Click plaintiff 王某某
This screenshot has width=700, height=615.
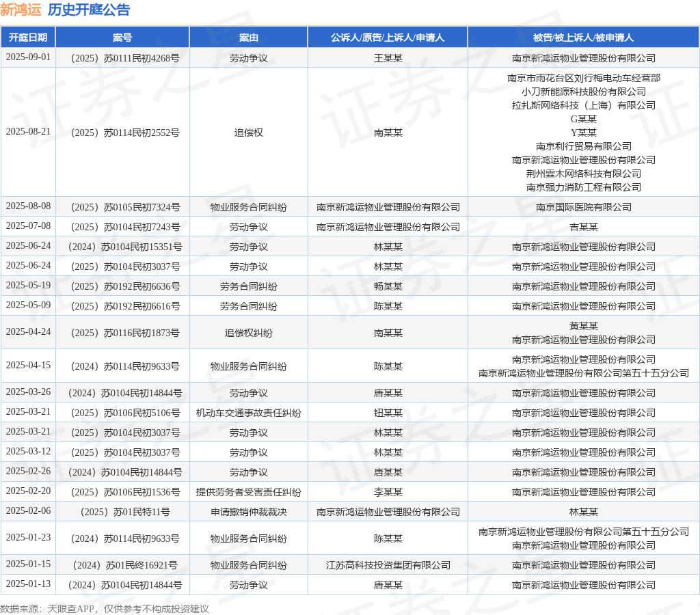click(388, 58)
